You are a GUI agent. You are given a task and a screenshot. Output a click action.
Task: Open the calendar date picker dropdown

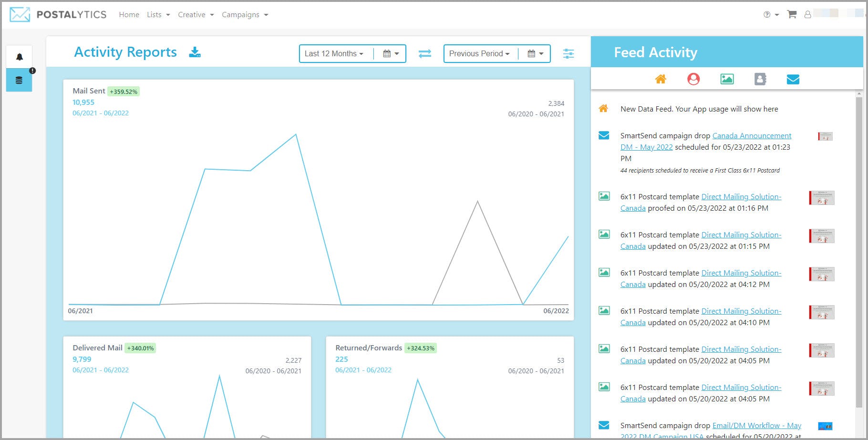(x=391, y=54)
